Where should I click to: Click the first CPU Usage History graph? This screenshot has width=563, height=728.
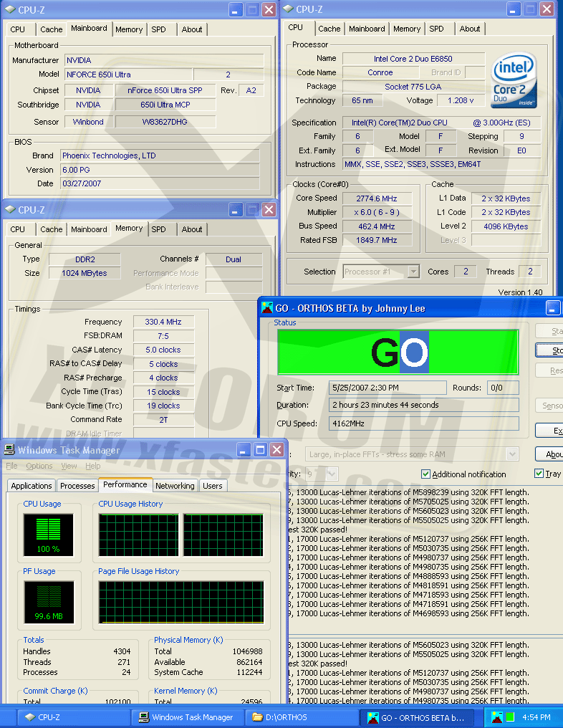pos(138,535)
